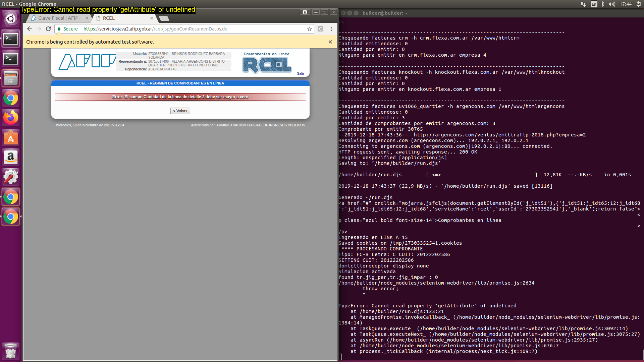
Task: Click the Ubuntu dash home icon
Action: pyautogui.click(x=11, y=19)
